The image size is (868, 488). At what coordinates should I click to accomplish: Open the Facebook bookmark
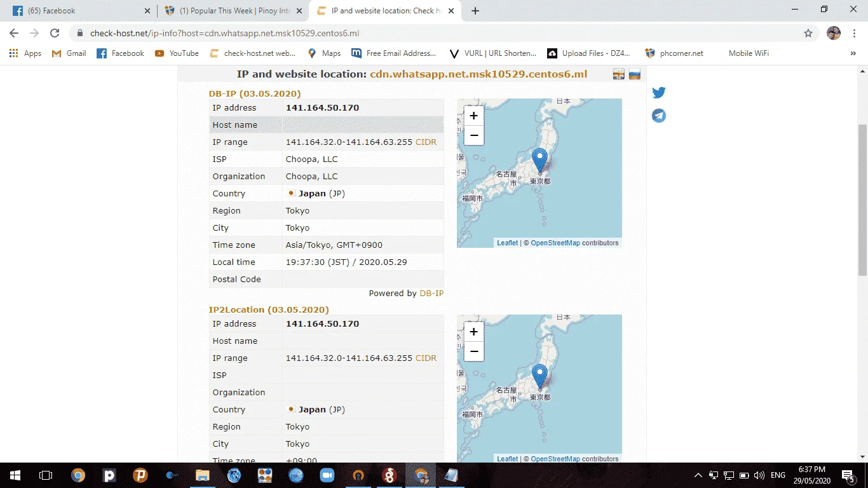[121, 53]
